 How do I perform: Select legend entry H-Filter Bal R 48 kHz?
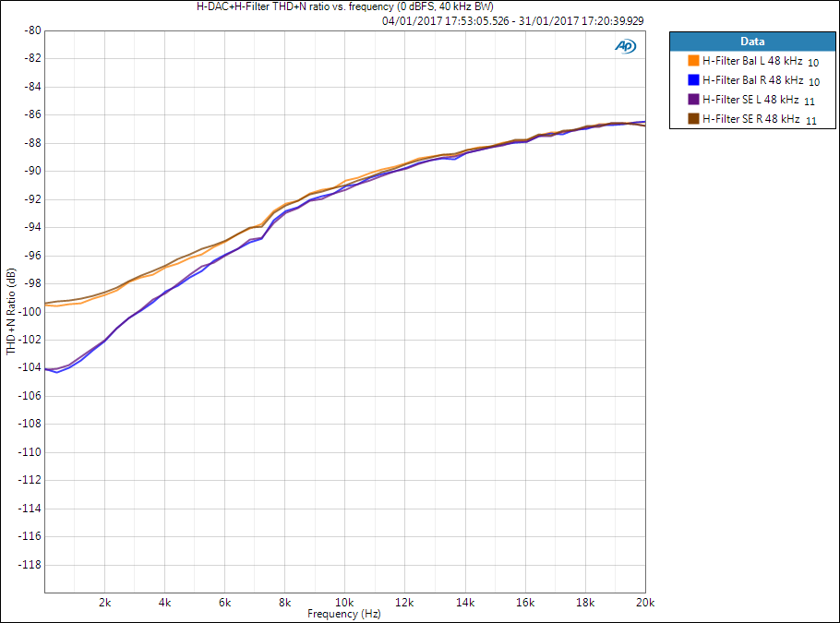752,79
